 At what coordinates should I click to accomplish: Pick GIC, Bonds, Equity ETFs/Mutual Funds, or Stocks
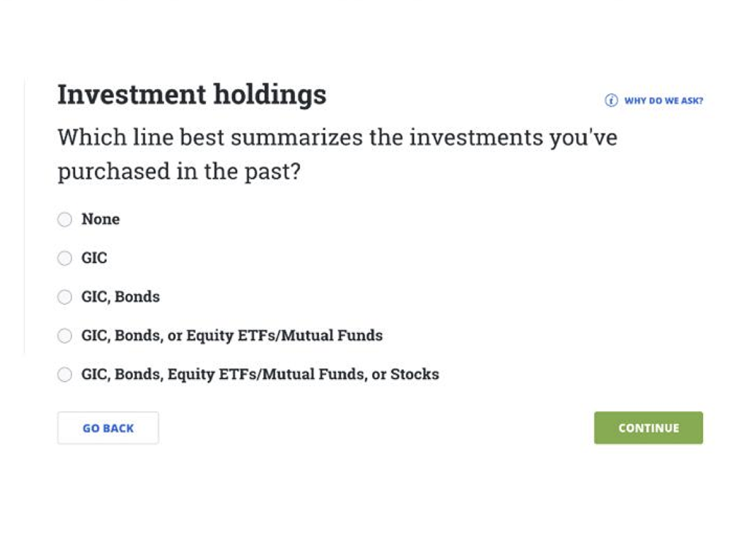pyautogui.click(x=64, y=374)
